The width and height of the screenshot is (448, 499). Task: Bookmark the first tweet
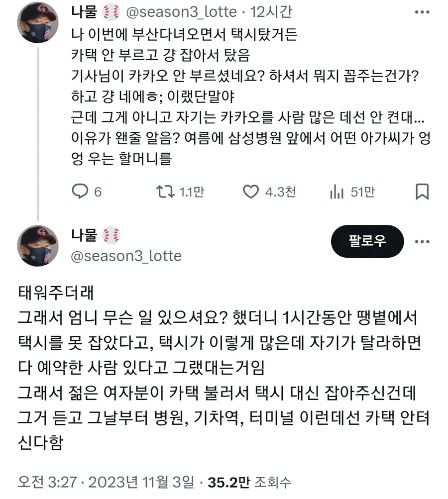point(422,192)
